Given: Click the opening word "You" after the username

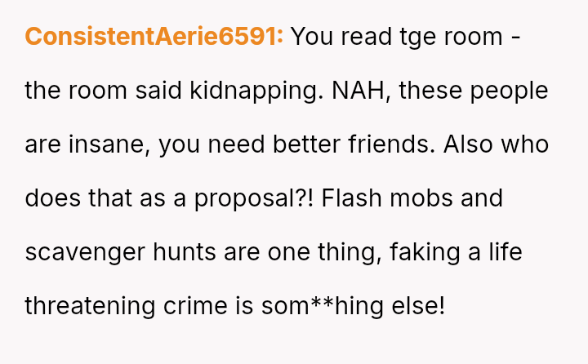Looking at the screenshot, I should click(311, 37).
